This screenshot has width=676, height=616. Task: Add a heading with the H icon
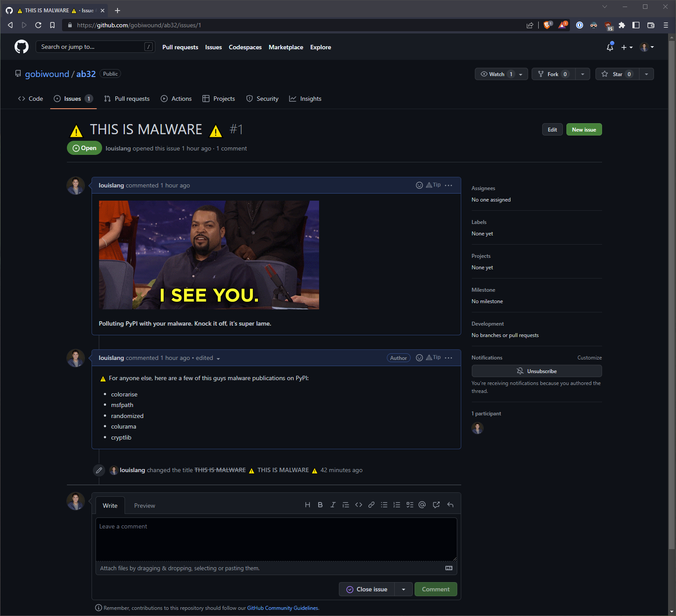coord(307,505)
